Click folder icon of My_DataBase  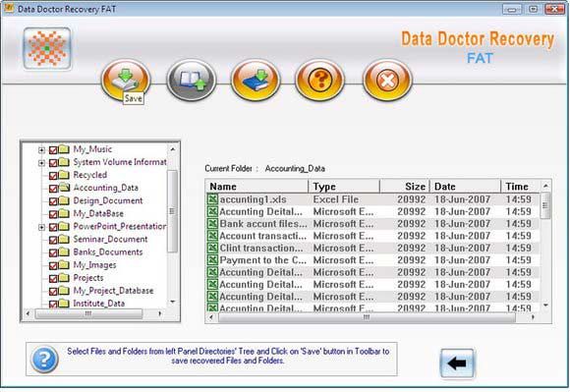pos(64,213)
